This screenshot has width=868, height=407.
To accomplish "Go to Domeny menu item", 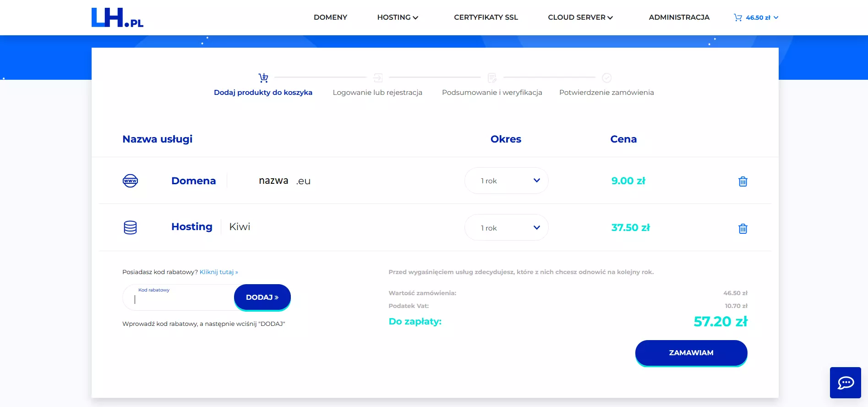I will pyautogui.click(x=330, y=17).
